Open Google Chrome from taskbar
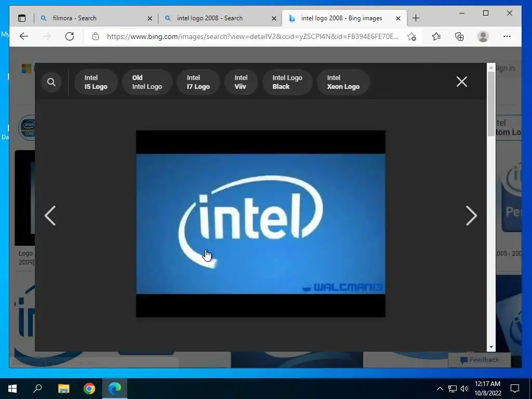The image size is (532, 399). click(89, 389)
